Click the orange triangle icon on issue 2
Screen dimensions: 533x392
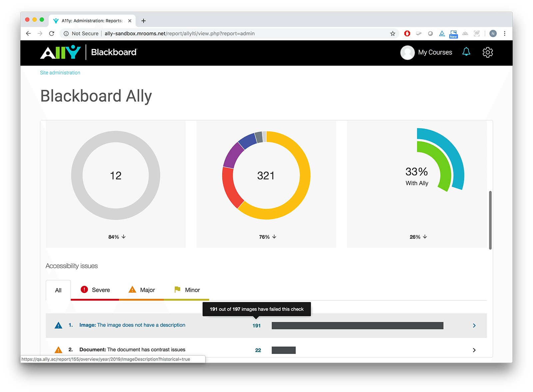[x=58, y=350]
